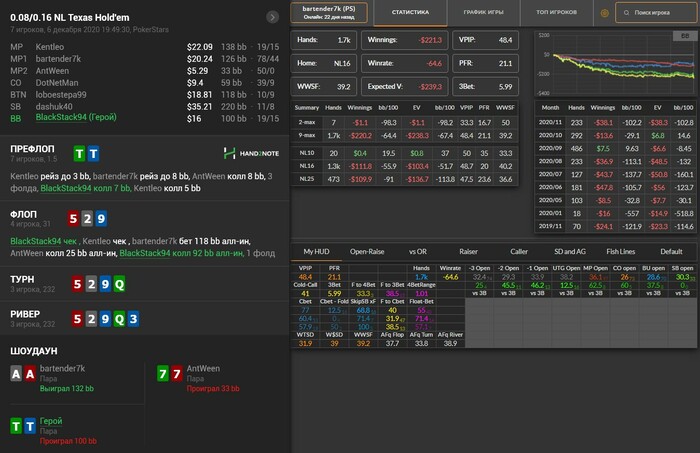This screenshot has width=700, height=453.
Task: Click the red 5 card in Flop row
Action: (x=74, y=219)
